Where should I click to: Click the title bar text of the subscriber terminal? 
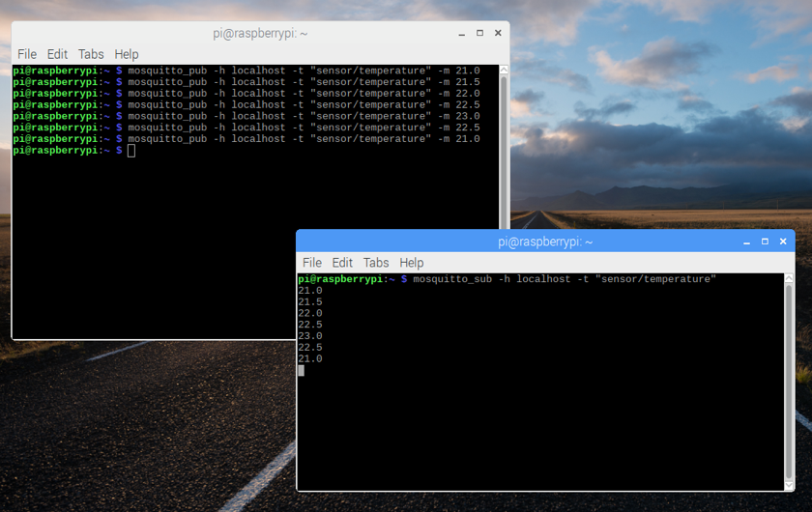pyautogui.click(x=545, y=242)
